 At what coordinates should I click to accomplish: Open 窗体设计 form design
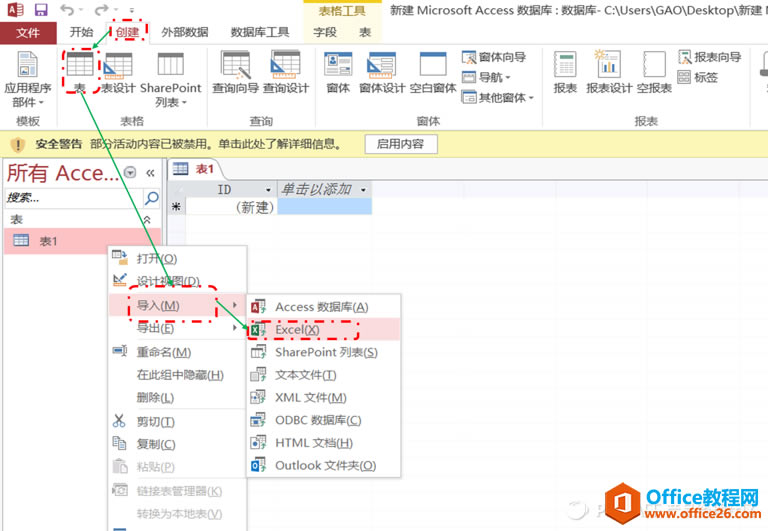(382, 72)
